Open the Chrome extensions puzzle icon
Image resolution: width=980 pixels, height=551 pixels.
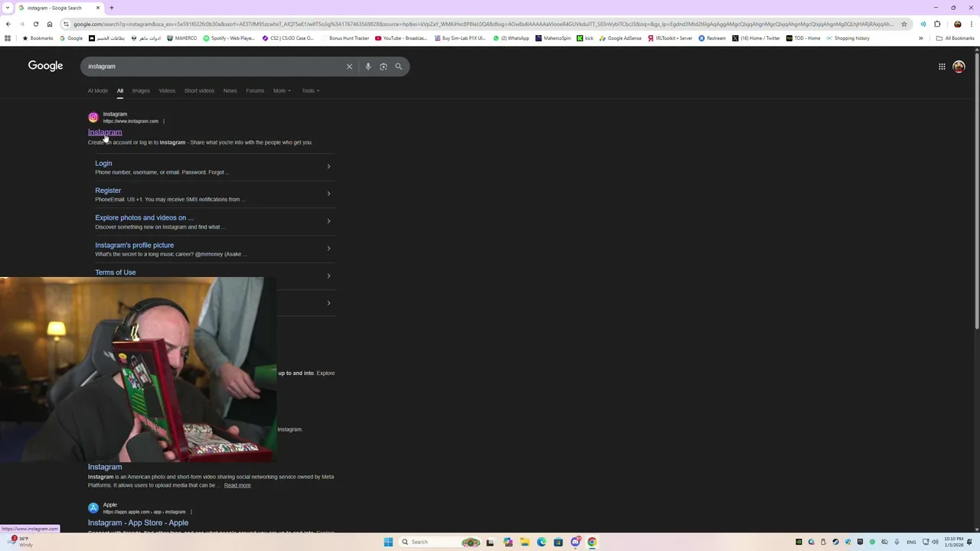pyautogui.click(x=937, y=24)
